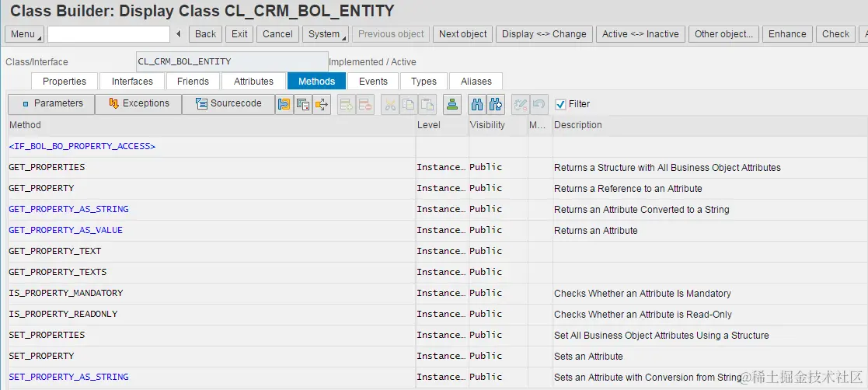Click the Level column header

pos(441,125)
